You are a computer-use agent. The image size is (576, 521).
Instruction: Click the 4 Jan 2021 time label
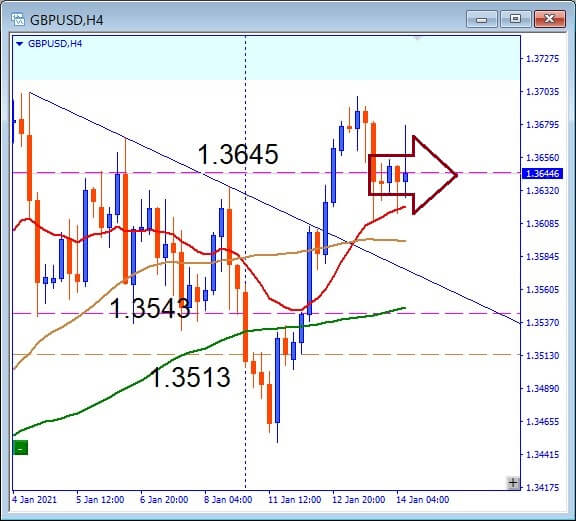(x=35, y=500)
